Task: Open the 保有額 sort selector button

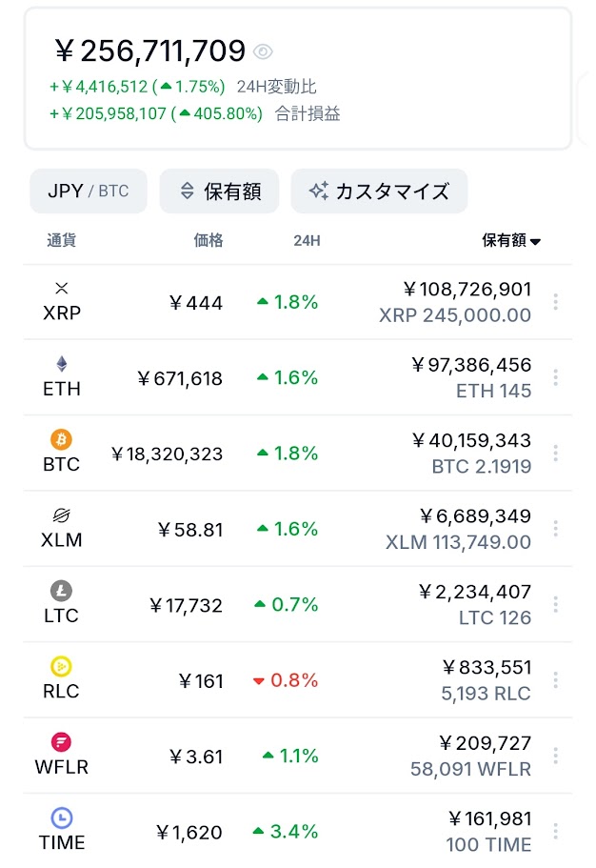Action: click(x=219, y=191)
